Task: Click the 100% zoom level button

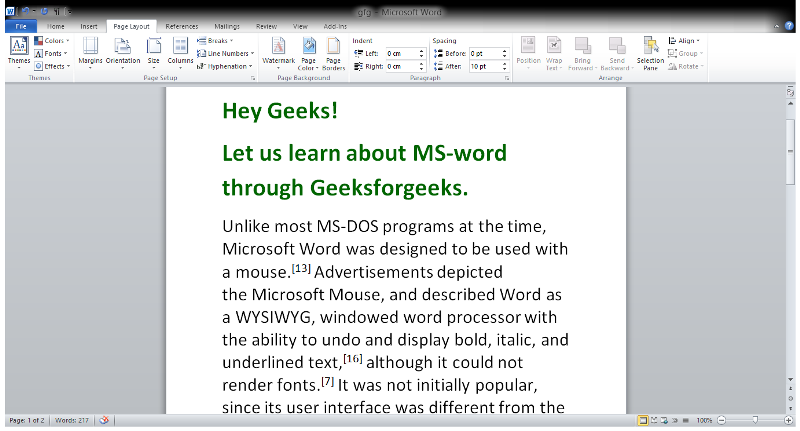Action: [x=704, y=420]
